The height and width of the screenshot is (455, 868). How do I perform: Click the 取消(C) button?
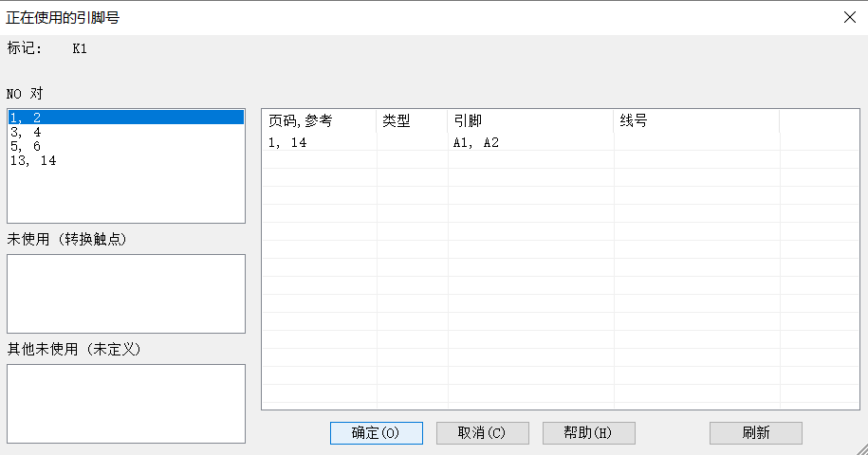point(482,433)
